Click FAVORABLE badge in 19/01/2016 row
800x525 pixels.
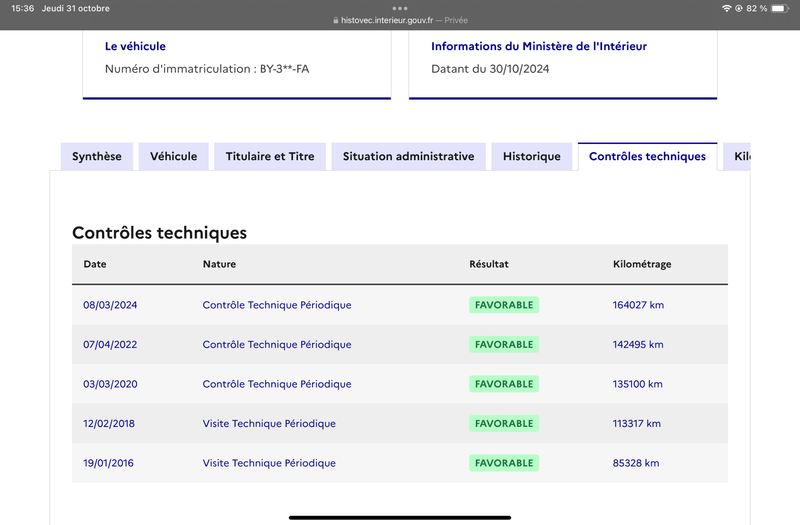coord(504,463)
